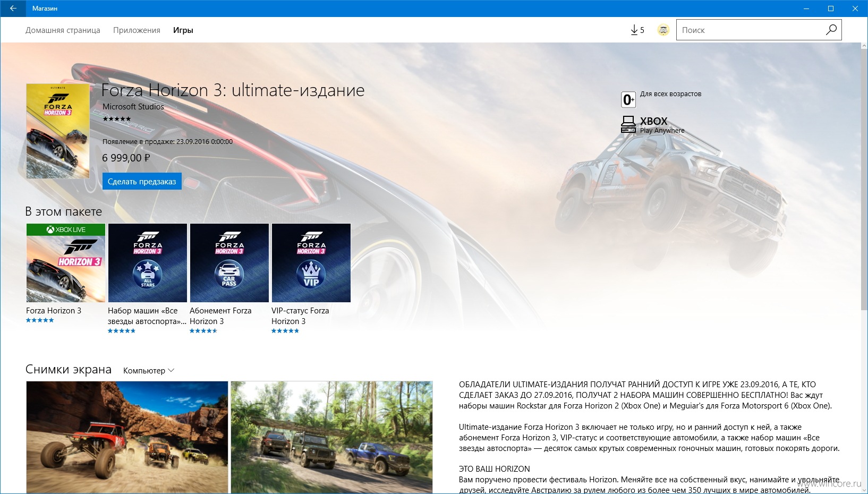The width and height of the screenshot is (868, 494).
Task: Click the vertical scrollbar thumb
Action: click(x=864, y=178)
